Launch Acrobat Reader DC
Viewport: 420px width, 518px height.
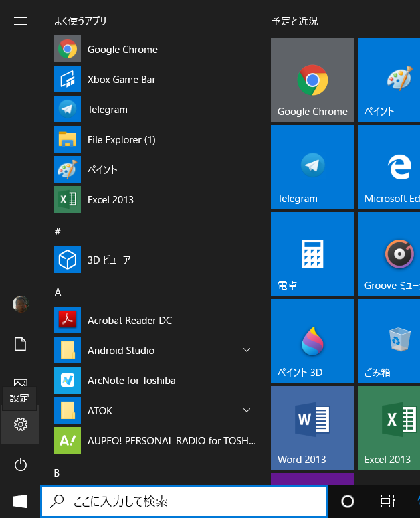point(155,320)
